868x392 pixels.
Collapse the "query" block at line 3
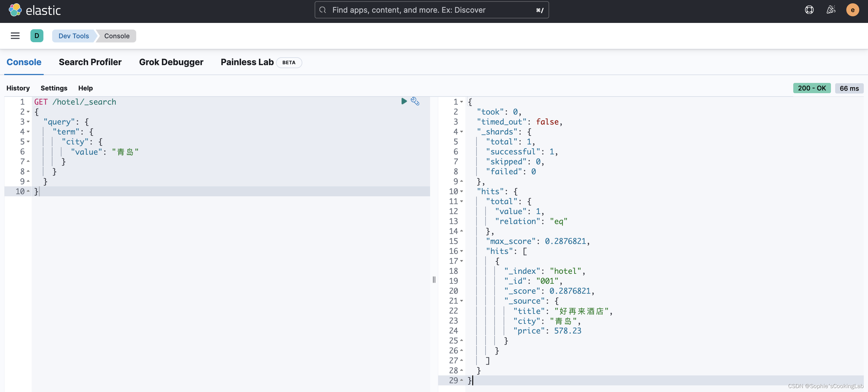[28, 122]
